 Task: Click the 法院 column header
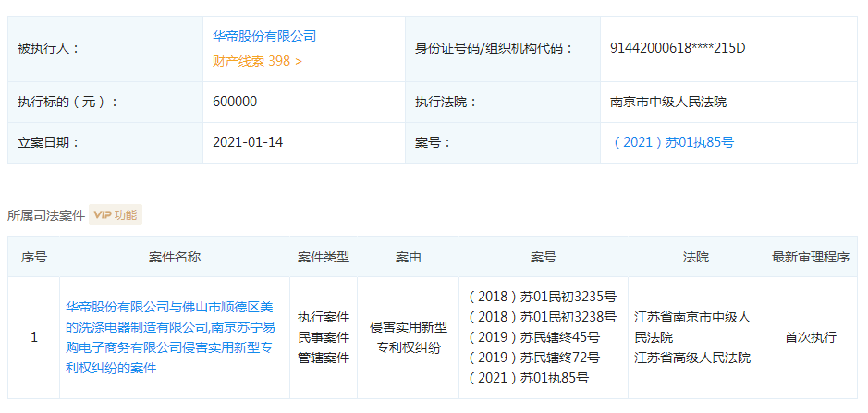click(x=696, y=257)
